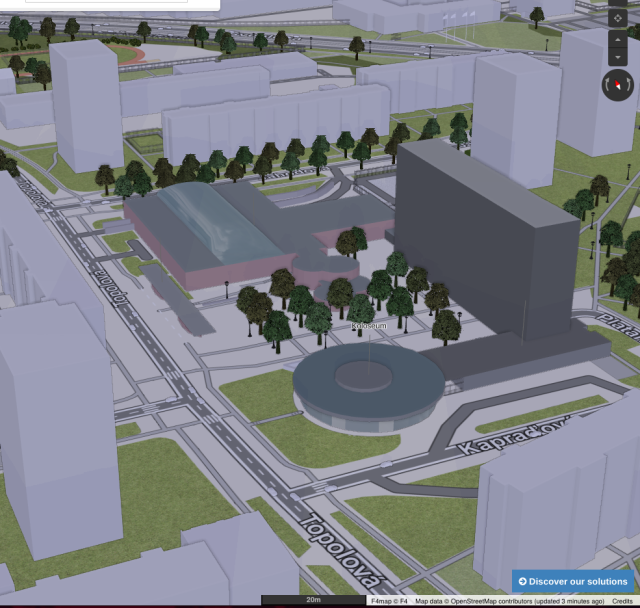The image size is (640, 608).
Task: Click the Discover our solutions button
Action: (573, 581)
